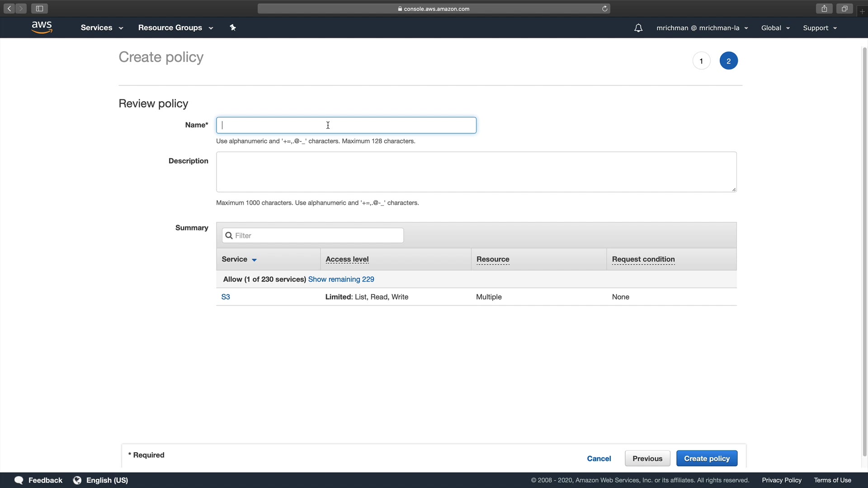
Task: Open the notifications bell
Action: (x=638, y=28)
